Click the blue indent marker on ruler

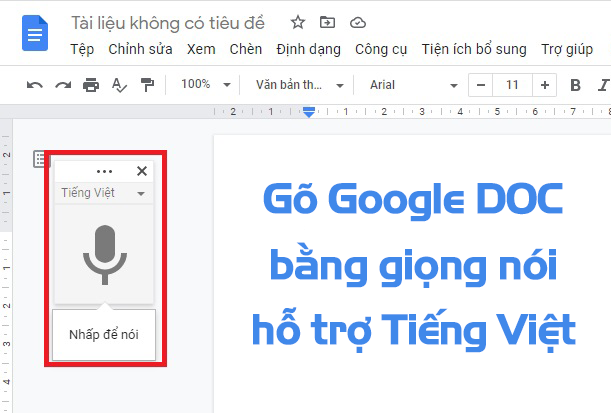pos(309,112)
